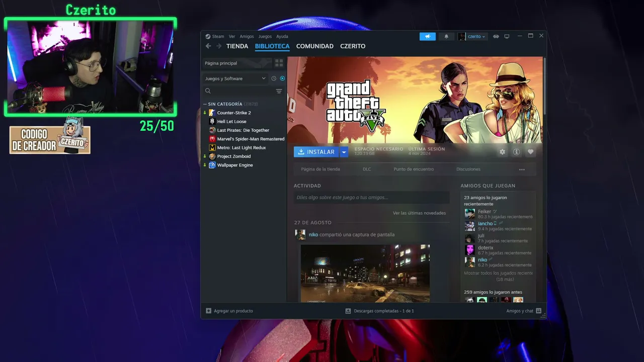The width and height of the screenshot is (644, 362).
Task: Open niko's shared GTA screenshot thumbnail
Action: tap(365, 274)
